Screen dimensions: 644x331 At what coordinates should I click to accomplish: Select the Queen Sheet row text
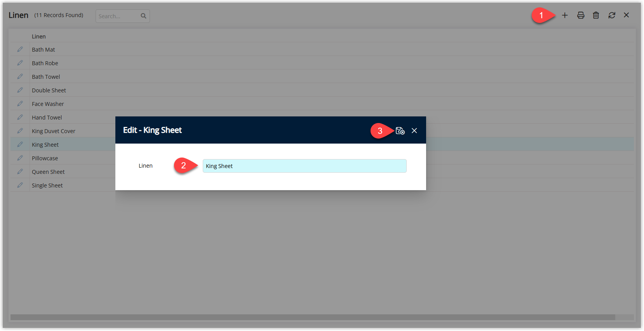pyautogui.click(x=48, y=172)
